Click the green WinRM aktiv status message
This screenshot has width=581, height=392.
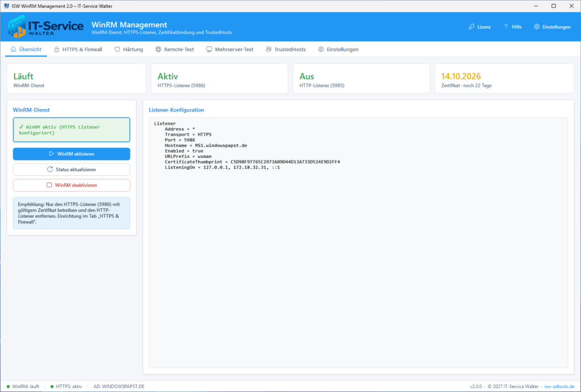tap(71, 130)
